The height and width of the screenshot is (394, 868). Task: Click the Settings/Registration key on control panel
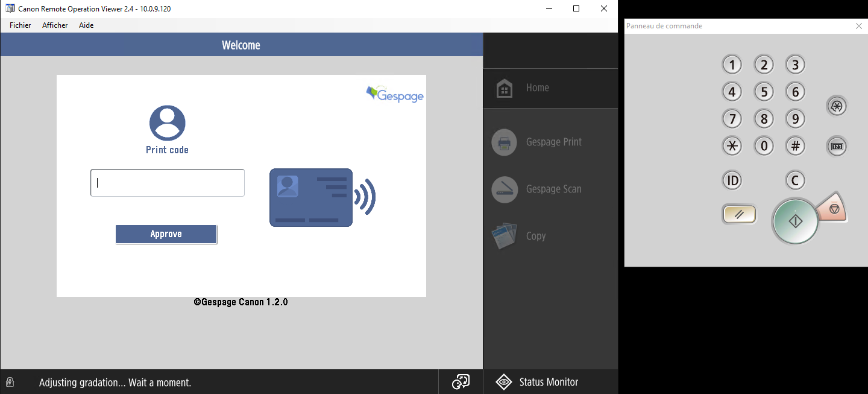pos(837,106)
